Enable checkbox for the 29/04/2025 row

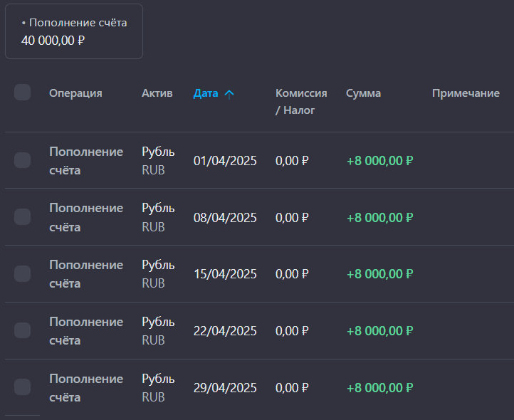[x=22, y=387]
